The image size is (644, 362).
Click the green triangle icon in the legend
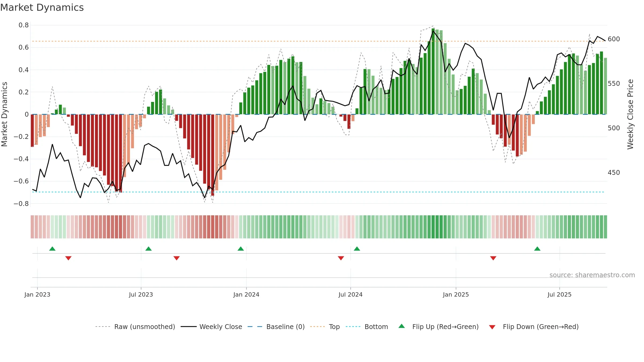(402, 326)
